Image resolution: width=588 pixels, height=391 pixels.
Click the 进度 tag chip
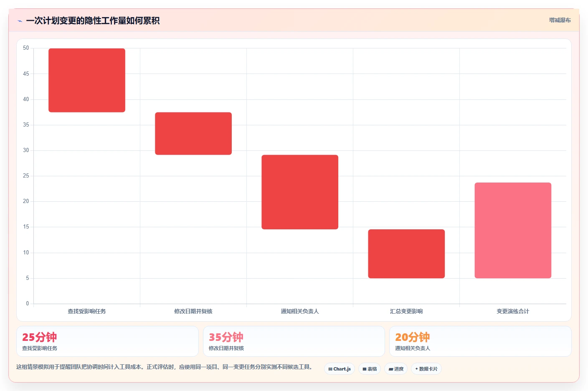point(396,369)
